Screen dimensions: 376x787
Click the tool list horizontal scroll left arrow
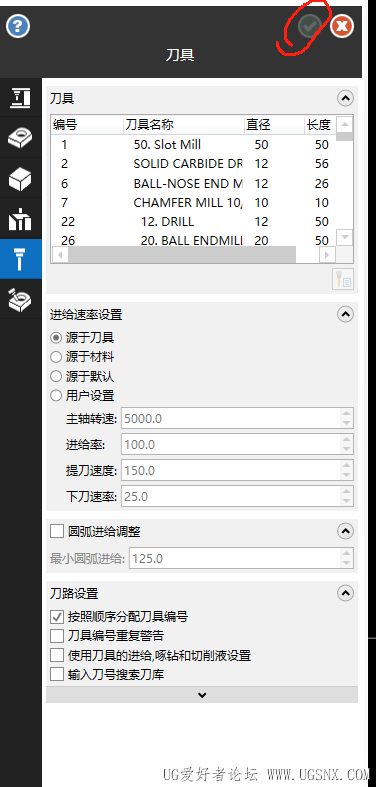[60, 255]
